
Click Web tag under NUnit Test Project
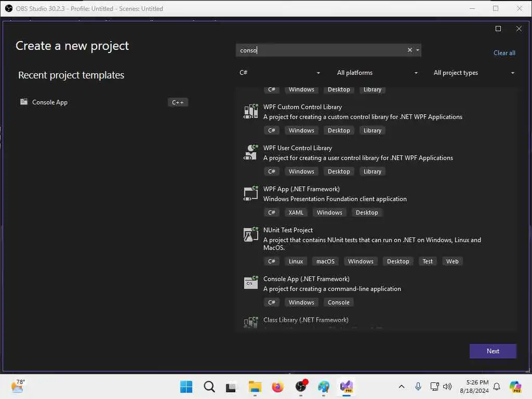point(453,261)
